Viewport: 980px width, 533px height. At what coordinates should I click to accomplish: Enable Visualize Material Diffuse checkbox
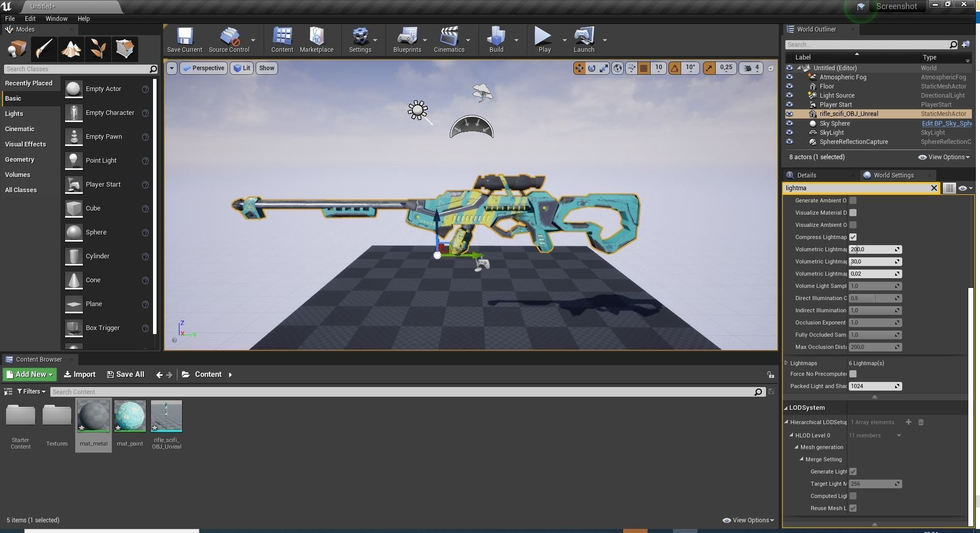[x=853, y=213]
